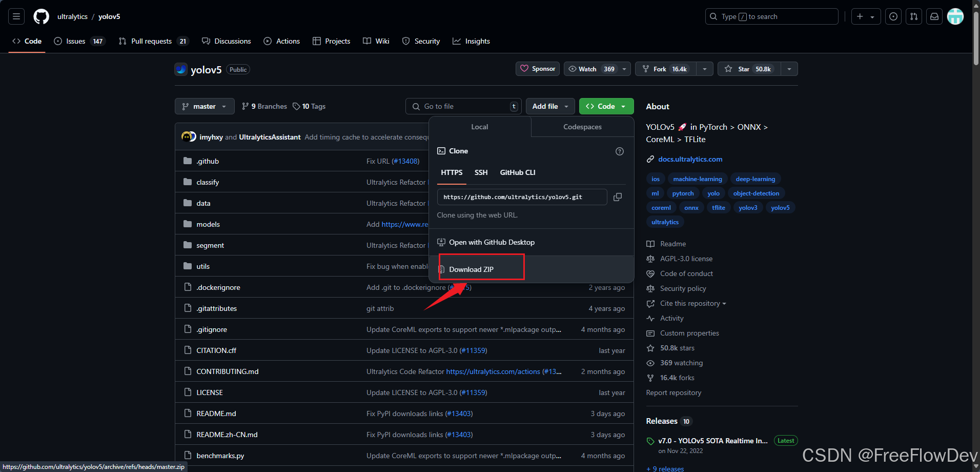Switch to the Discussions tab
Screen dimensions: 980x472
227,41
